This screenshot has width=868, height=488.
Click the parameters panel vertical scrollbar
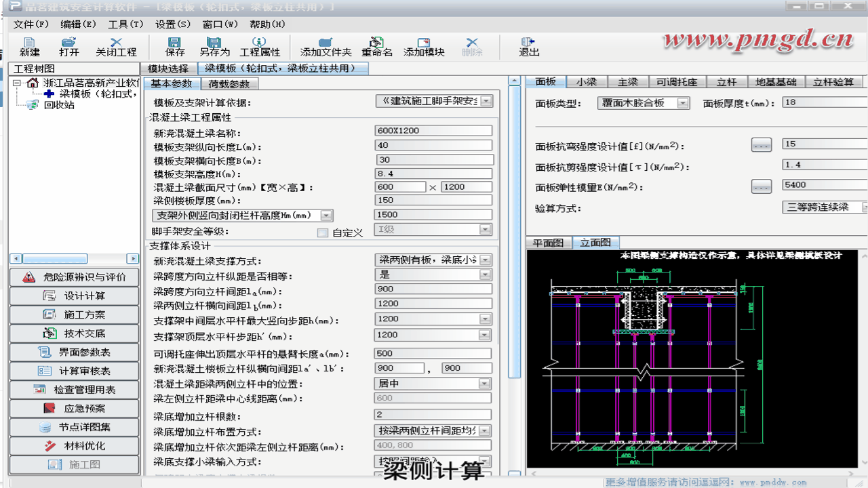point(515,278)
